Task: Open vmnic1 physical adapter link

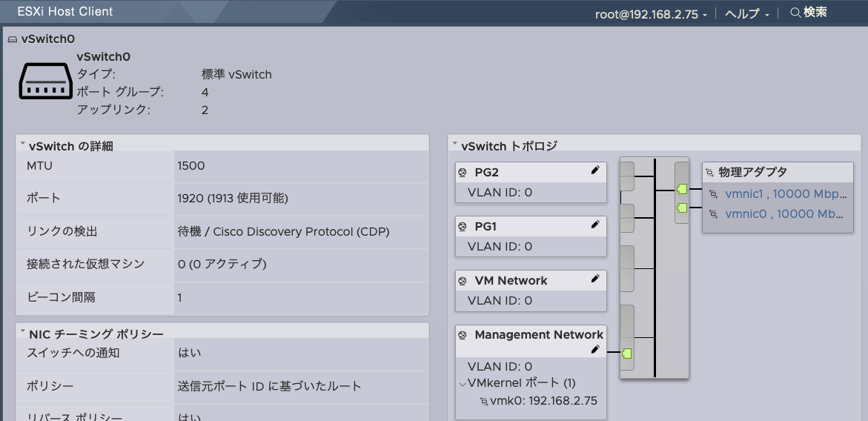Action: click(x=786, y=194)
